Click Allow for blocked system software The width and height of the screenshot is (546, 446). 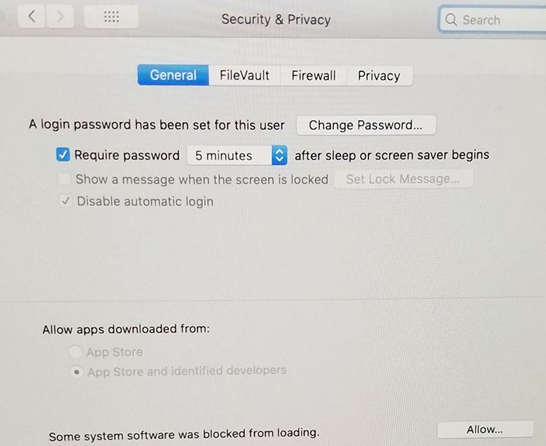485,430
